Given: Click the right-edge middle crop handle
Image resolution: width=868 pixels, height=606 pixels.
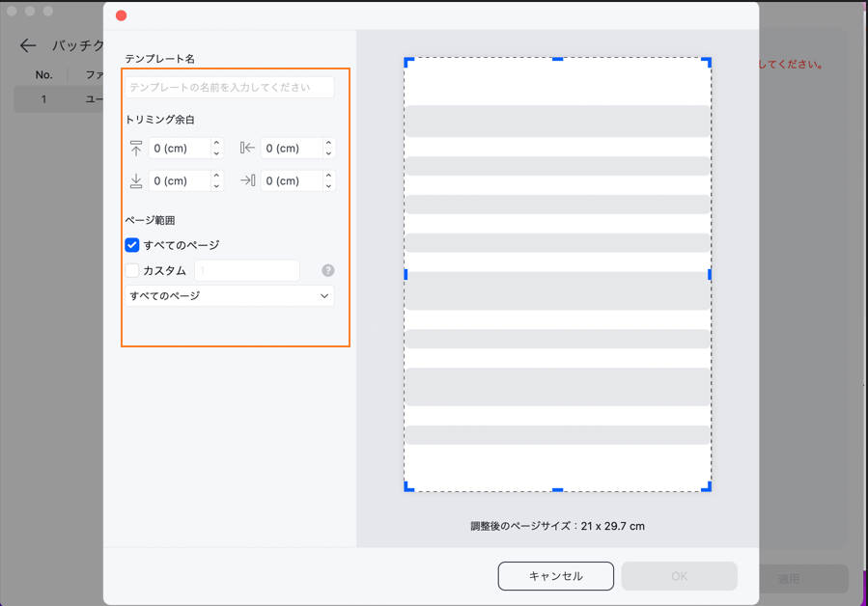Looking at the screenshot, I should point(710,275).
